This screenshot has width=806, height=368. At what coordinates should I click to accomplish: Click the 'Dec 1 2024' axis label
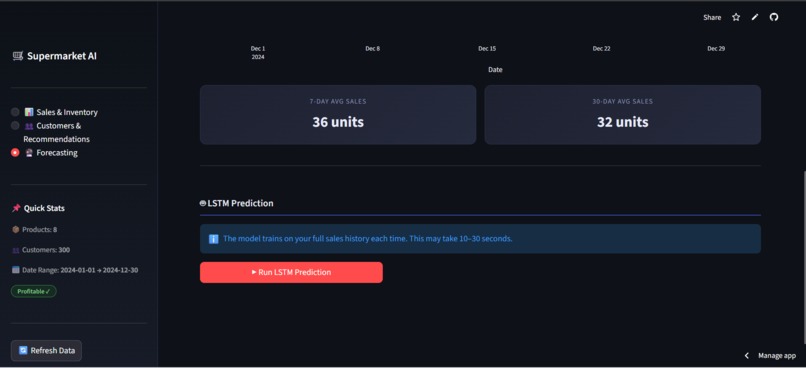point(258,52)
